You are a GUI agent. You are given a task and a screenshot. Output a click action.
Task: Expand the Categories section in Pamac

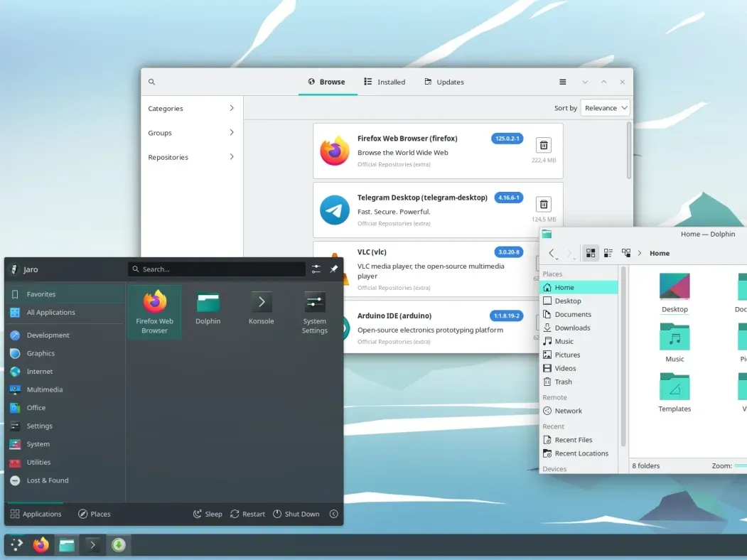click(190, 108)
